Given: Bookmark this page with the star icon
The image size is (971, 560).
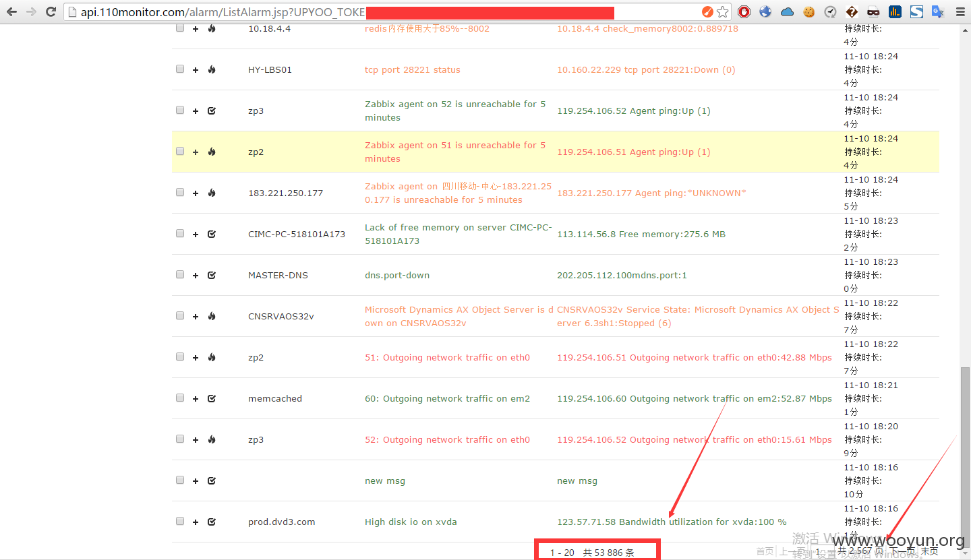Looking at the screenshot, I should tap(722, 11).
